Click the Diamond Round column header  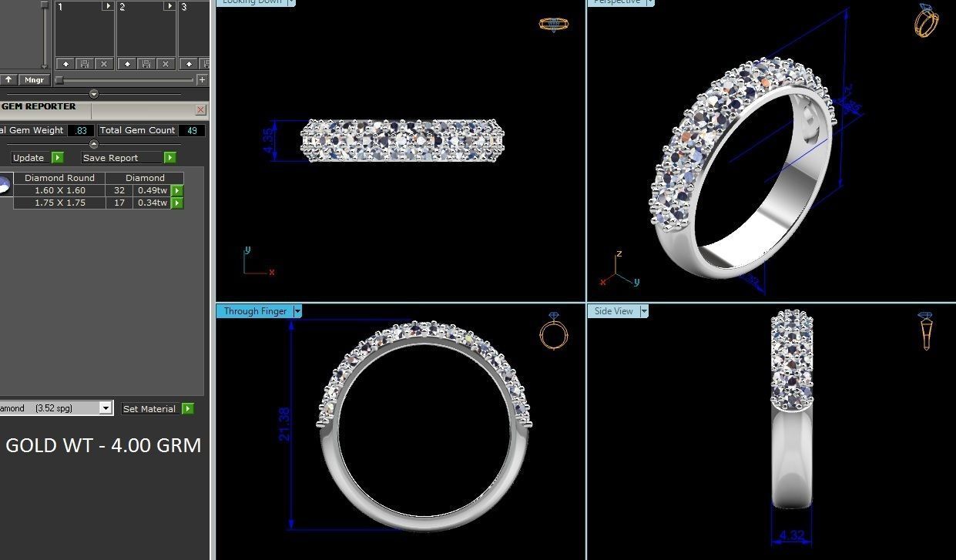[60, 178]
